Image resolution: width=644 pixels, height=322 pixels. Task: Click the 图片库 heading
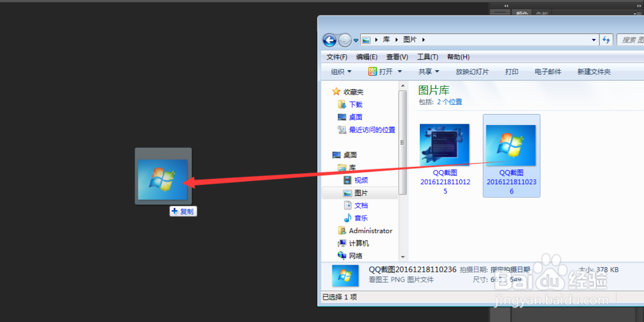[x=433, y=90]
